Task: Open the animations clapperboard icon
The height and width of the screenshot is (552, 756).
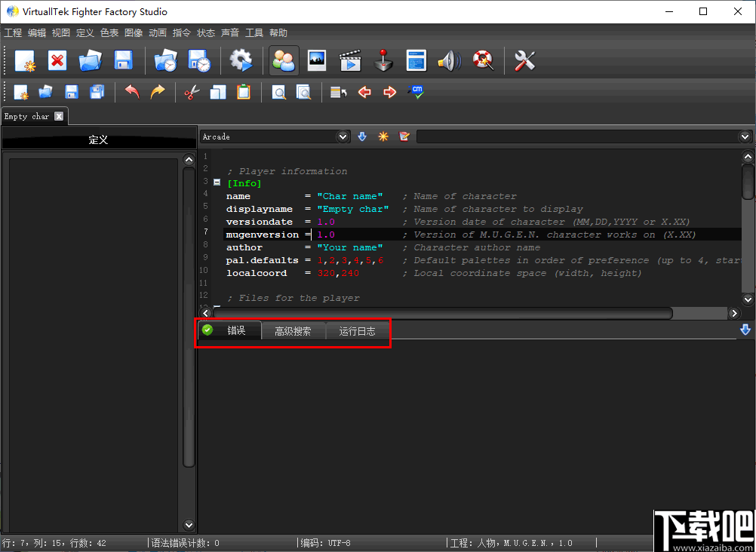Action: (x=350, y=60)
